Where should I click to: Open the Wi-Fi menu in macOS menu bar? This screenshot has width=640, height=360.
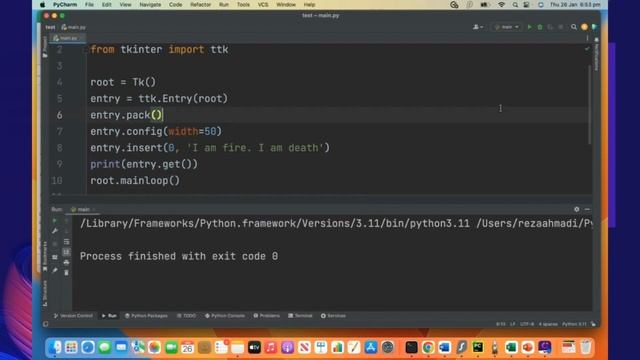tap(501, 5)
